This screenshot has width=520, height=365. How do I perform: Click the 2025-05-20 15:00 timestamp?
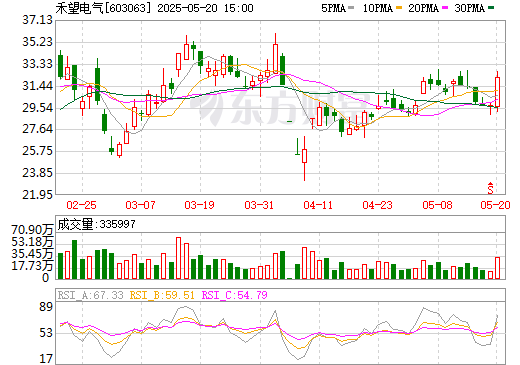coord(205,8)
